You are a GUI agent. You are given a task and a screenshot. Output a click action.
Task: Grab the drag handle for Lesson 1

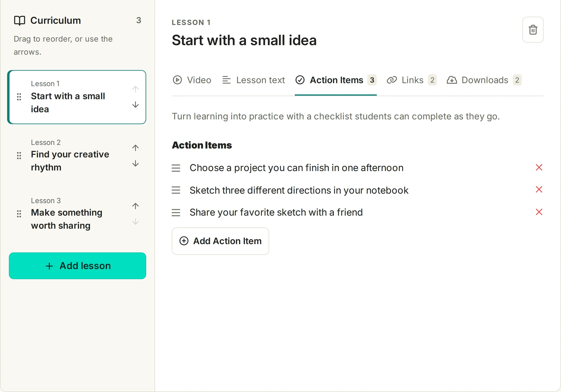coord(19,97)
